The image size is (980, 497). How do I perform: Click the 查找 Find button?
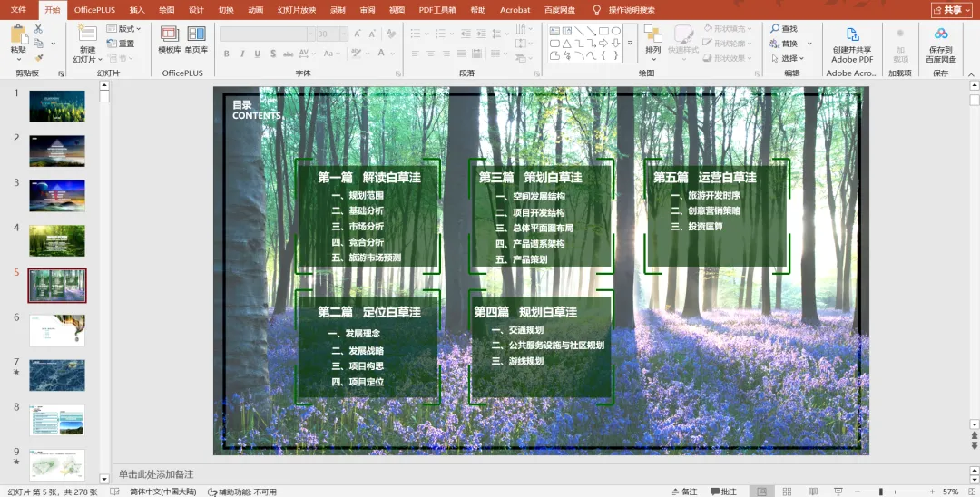tap(784, 29)
